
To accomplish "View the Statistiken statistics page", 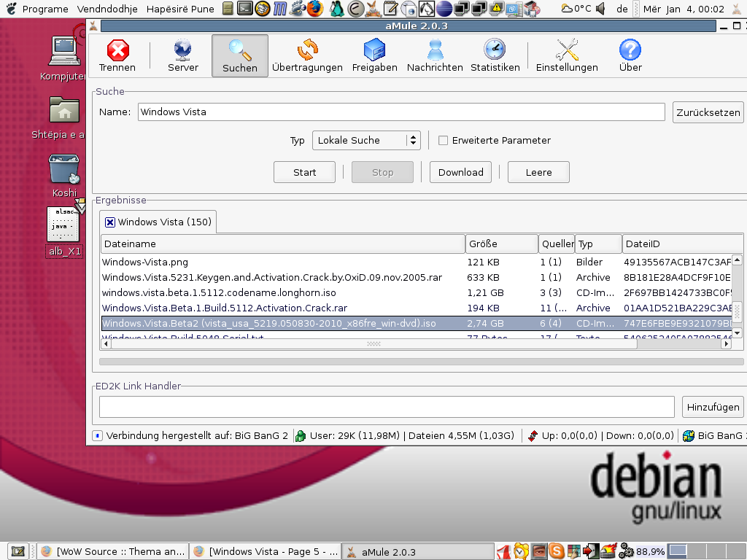I will pos(495,55).
